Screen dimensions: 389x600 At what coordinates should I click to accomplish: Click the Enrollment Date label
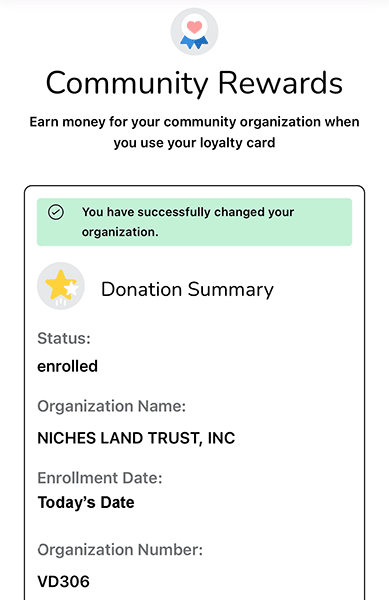pyautogui.click(x=100, y=478)
